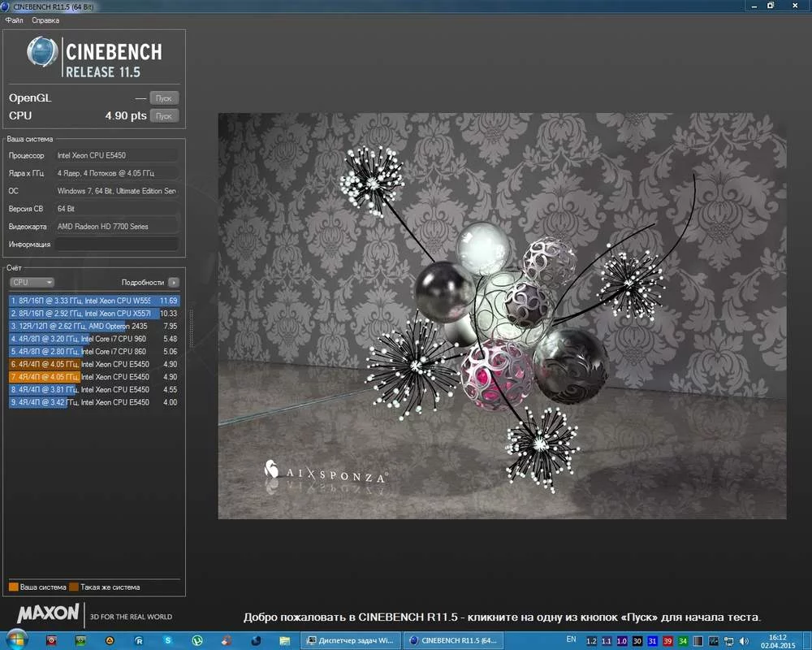Open the Файл menu

(x=14, y=20)
